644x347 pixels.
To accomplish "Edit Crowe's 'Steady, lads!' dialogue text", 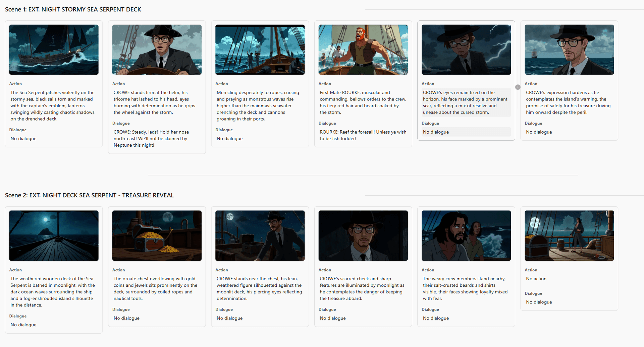I will (x=151, y=138).
